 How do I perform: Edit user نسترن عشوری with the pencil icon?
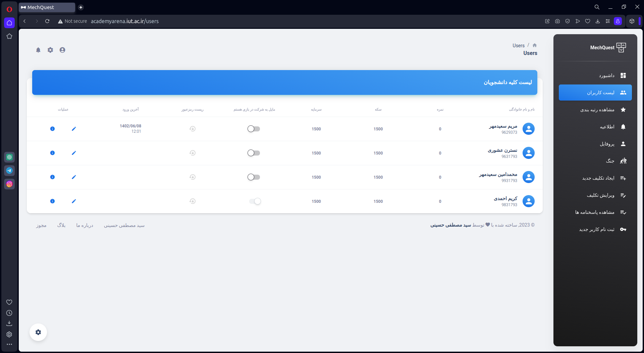[x=74, y=153]
